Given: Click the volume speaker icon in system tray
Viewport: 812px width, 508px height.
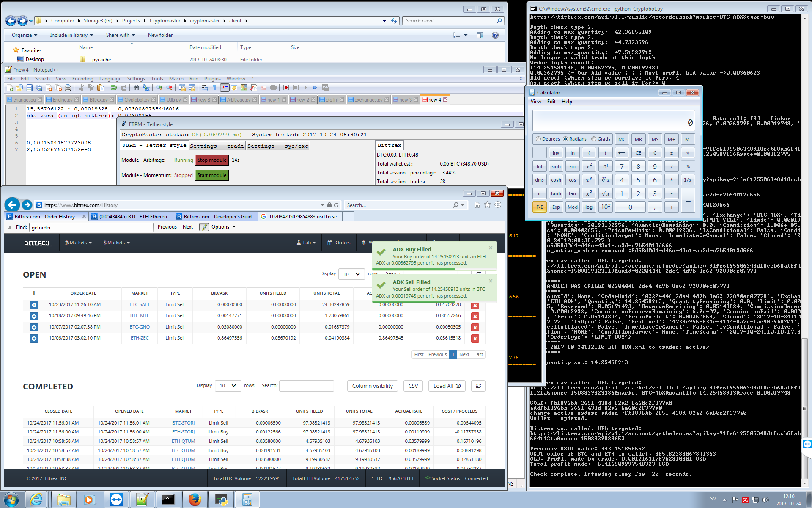Looking at the screenshot, I should coord(765,500).
